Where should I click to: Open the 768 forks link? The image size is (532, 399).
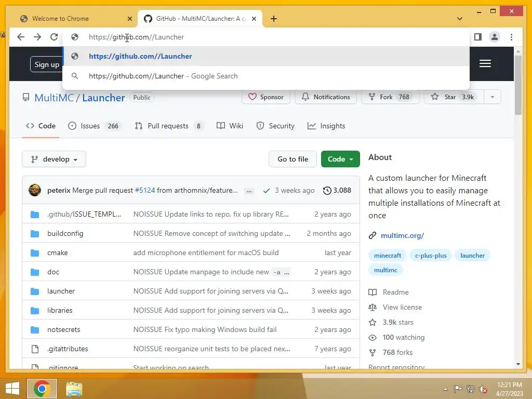391,353
